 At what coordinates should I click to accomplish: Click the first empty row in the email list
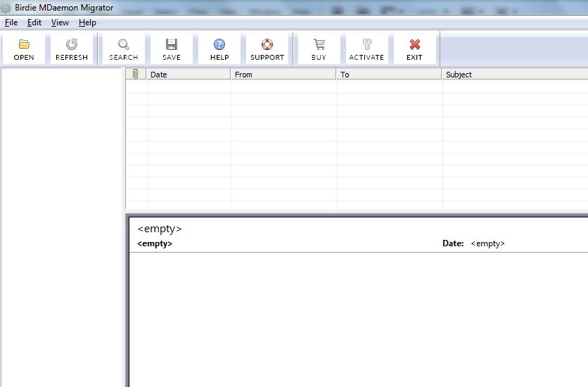[352, 87]
